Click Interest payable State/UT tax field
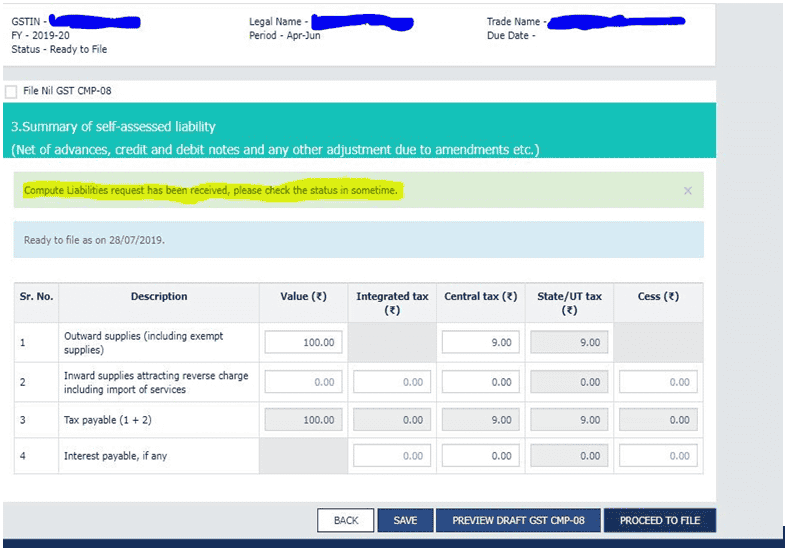The height and width of the screenshot is (551, 785). pos(569,456)
